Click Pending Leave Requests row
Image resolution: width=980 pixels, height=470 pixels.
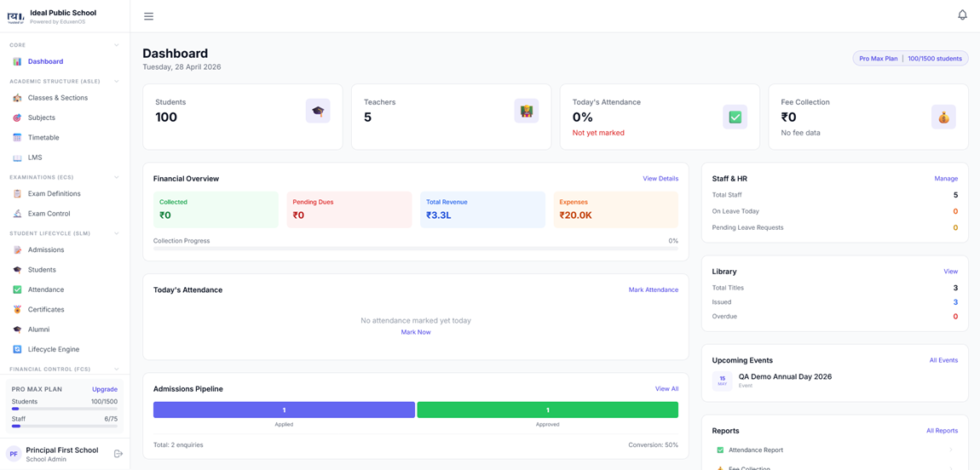835,228
